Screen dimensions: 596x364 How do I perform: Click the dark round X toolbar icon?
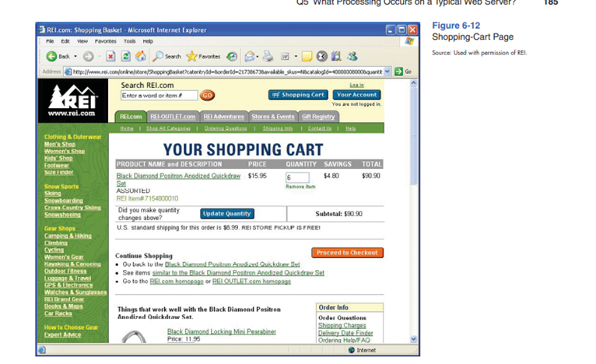322,57
